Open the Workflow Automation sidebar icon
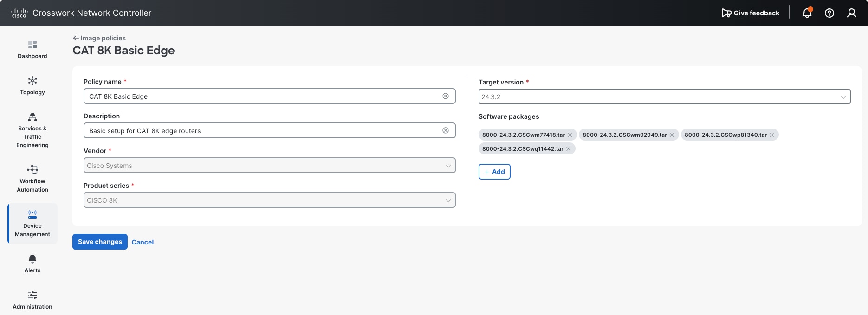Screen dimensions: 868x315 [x=32, y=170]
